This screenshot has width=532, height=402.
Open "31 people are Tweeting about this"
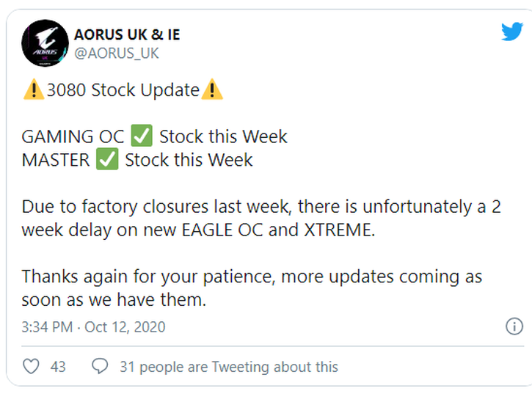(229, 366)
